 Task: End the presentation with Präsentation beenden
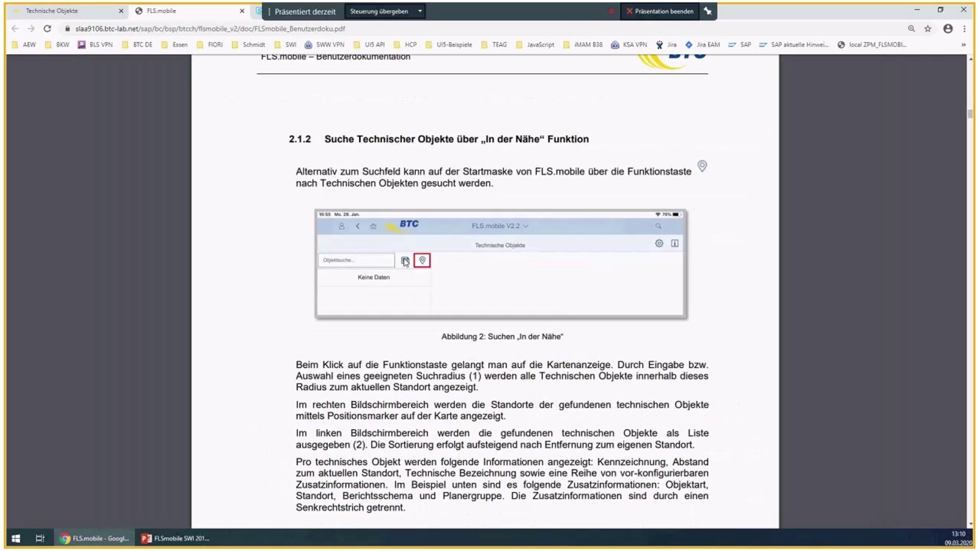(x=659, y=11)
